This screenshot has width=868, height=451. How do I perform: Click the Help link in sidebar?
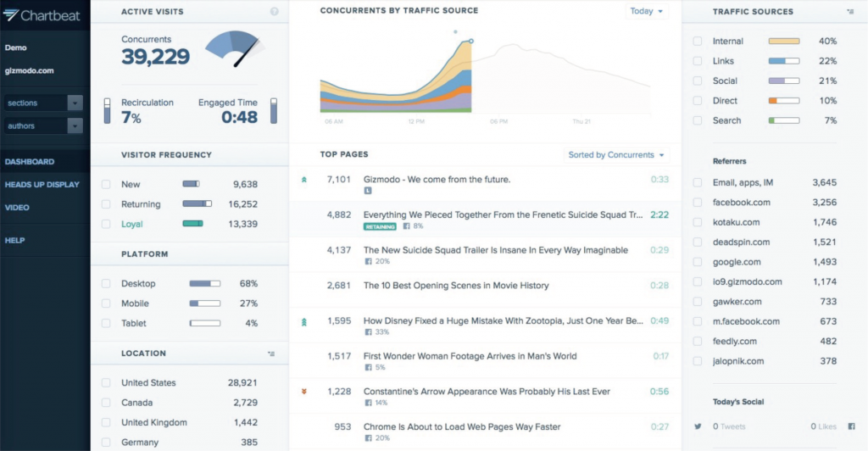coord(14,241)
